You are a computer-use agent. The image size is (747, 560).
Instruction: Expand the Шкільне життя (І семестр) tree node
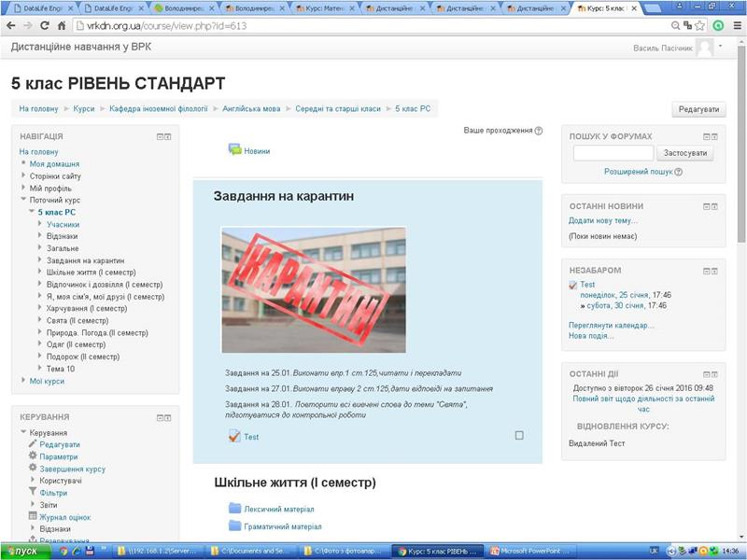point(40,272)
